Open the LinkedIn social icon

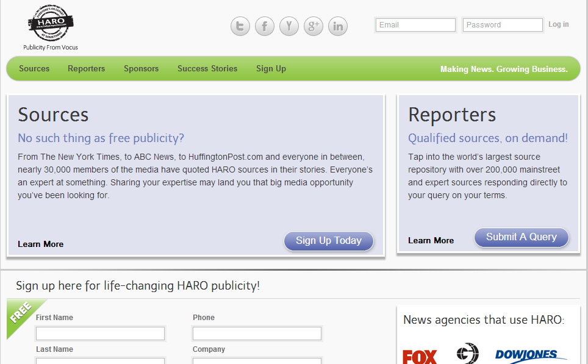pos(338,26)
